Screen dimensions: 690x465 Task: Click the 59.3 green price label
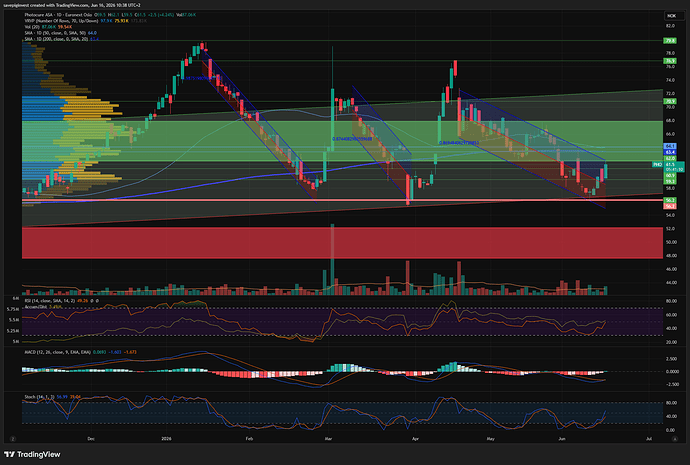point(670,181)
